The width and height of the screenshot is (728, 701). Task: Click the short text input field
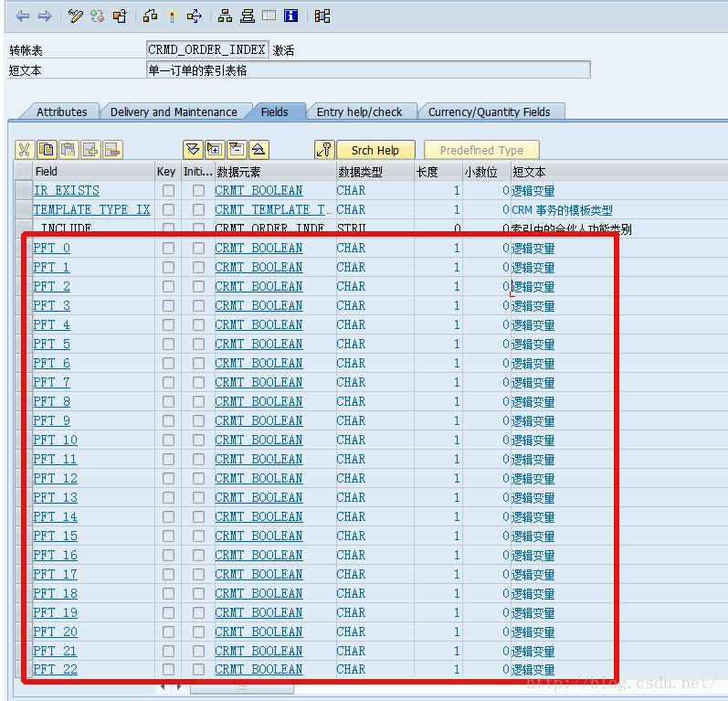pos(368,70)
